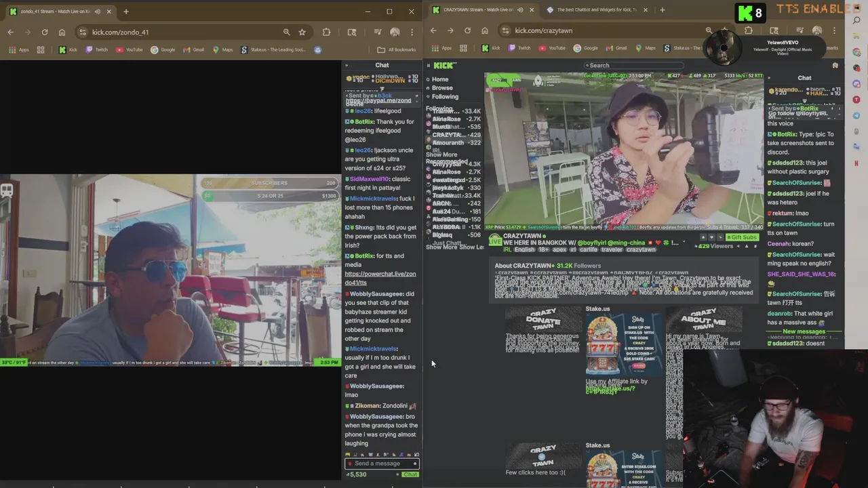Go forward in crazytawn browser window
The height and width of the screenshot is (488, 868).
click(450, 30)
